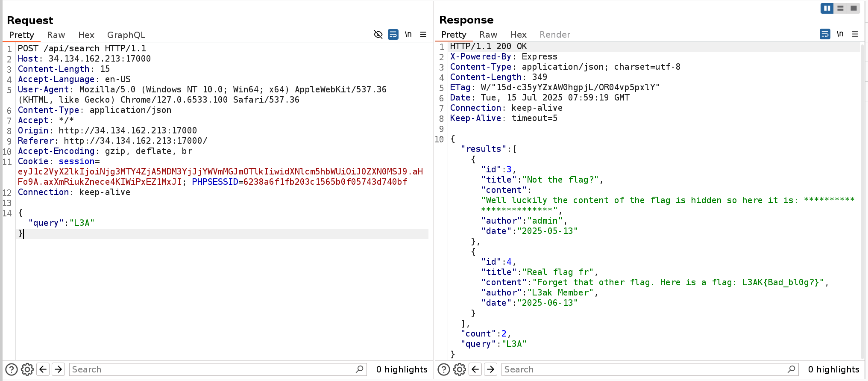Image resolution: width=868 pixels, height=381 pixels.
Task: Click the "title":"Not the flag?" line
Action: (x=542, y=180)
